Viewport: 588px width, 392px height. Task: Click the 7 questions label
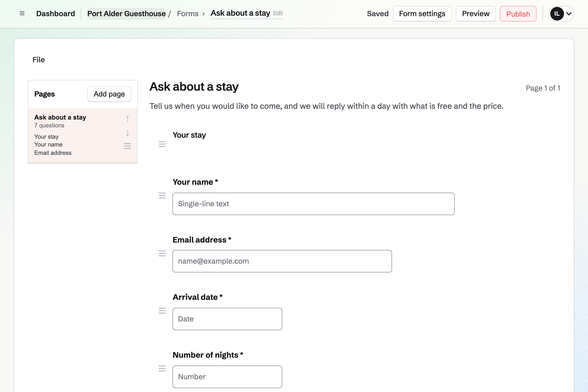[x=49, y=125]
